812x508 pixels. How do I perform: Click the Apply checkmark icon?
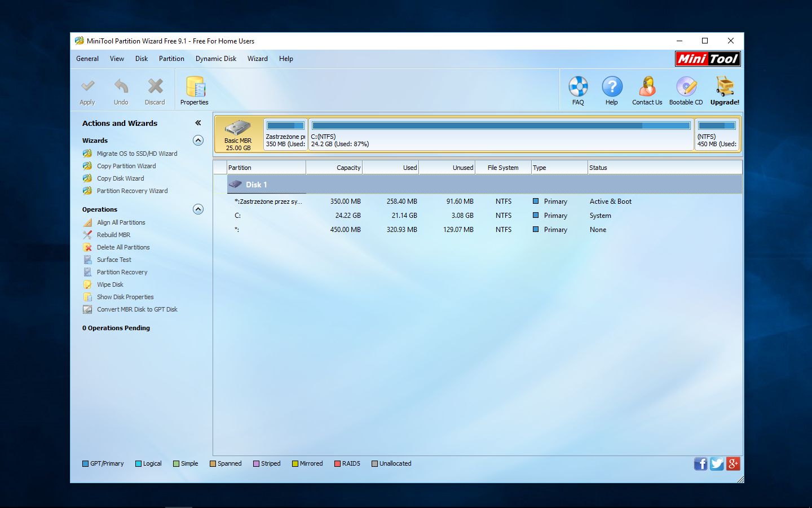[87, 86]
